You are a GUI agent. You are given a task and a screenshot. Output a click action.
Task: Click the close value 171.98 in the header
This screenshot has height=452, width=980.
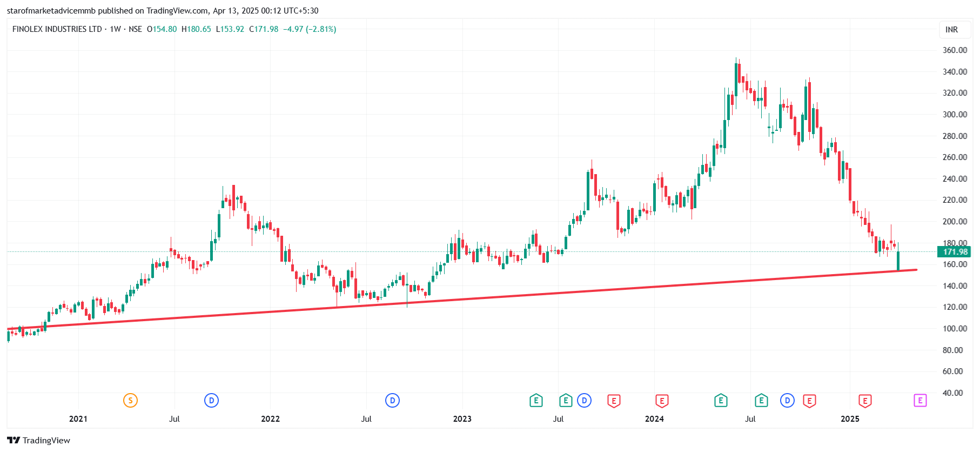pos(267,29)
